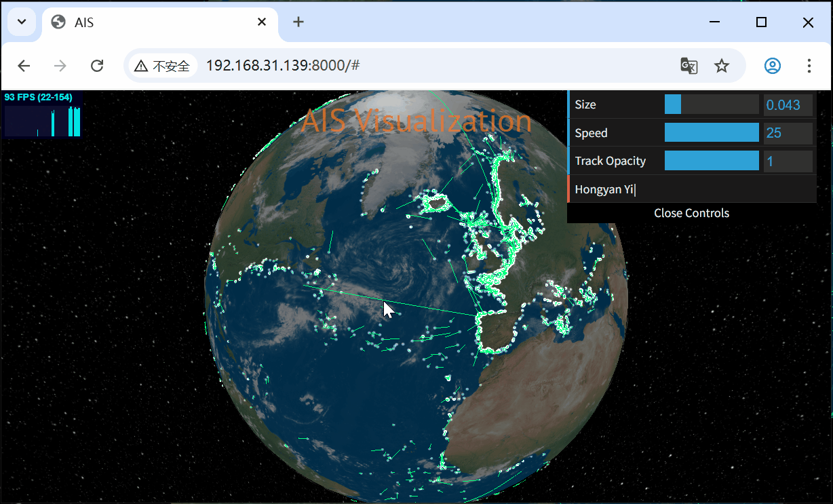Viewport: 833px width, 504px height.
Task: Click the Close Controls button
Action: 691,213
